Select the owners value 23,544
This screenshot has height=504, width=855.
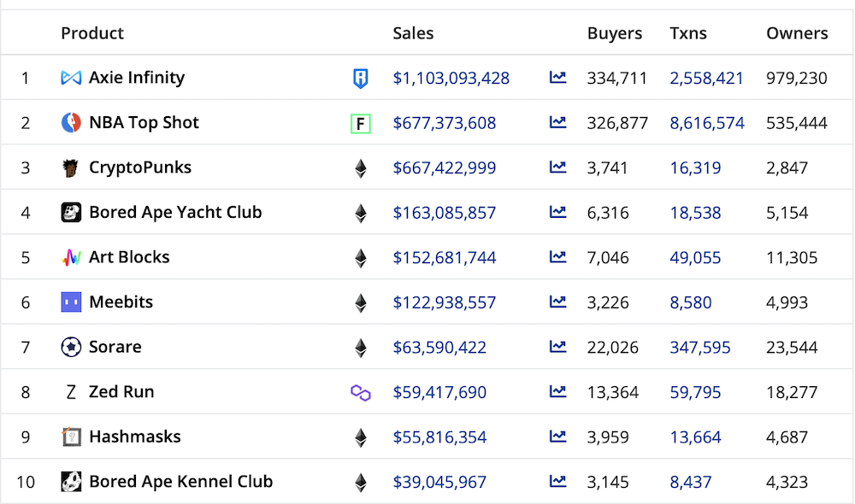[x=792, y=348]
